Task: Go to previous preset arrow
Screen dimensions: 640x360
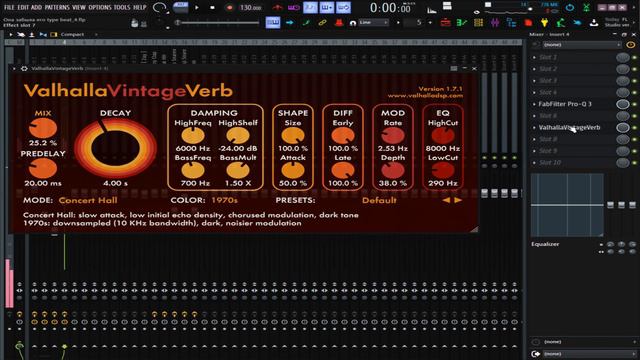Action: [x=446, y=200]
